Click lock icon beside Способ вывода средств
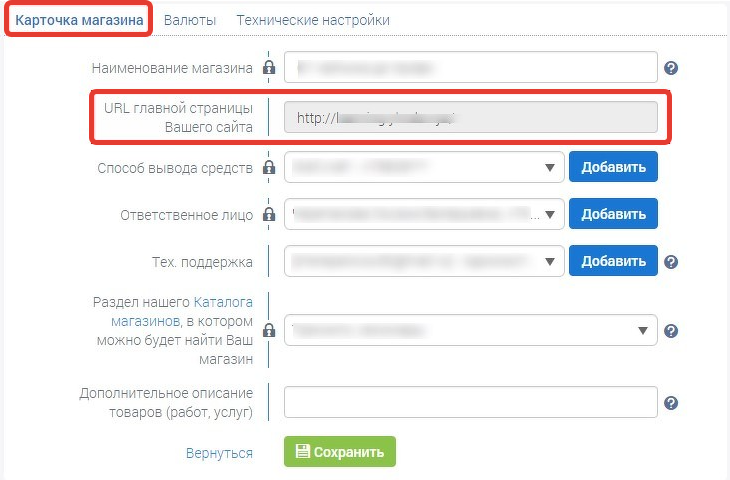 click(x=269, y=167)
